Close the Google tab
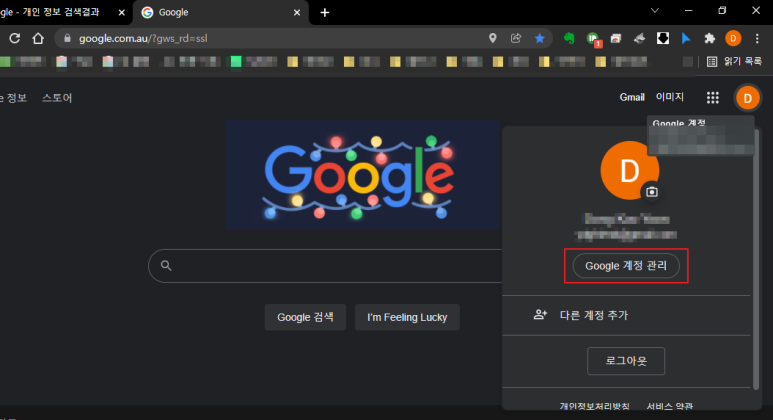The height and width of the screenshot is (420, 773). coord(297,12)
